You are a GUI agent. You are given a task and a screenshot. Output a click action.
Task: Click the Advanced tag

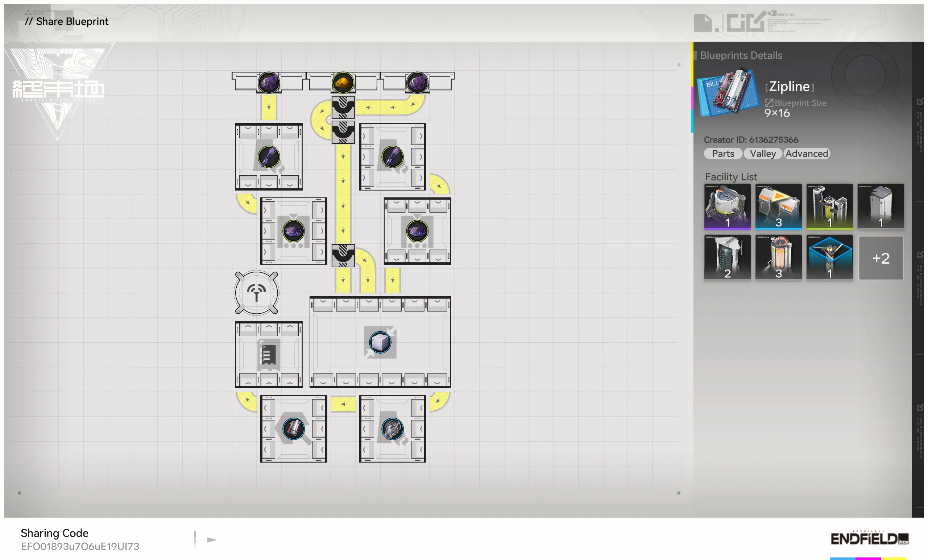[807, 154]
